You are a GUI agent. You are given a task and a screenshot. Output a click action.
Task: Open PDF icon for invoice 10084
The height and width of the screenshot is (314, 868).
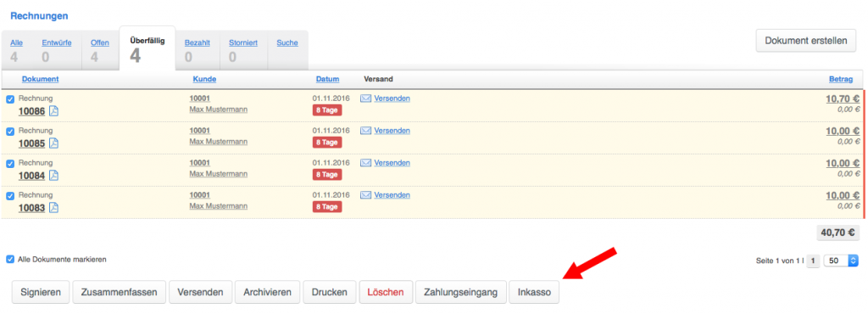pos(53,175)
